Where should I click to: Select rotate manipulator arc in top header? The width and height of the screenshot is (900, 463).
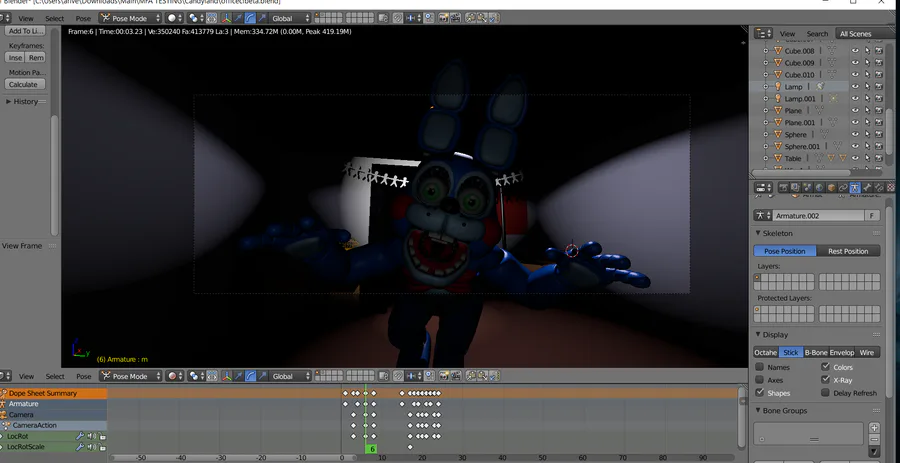click(250, 18)
